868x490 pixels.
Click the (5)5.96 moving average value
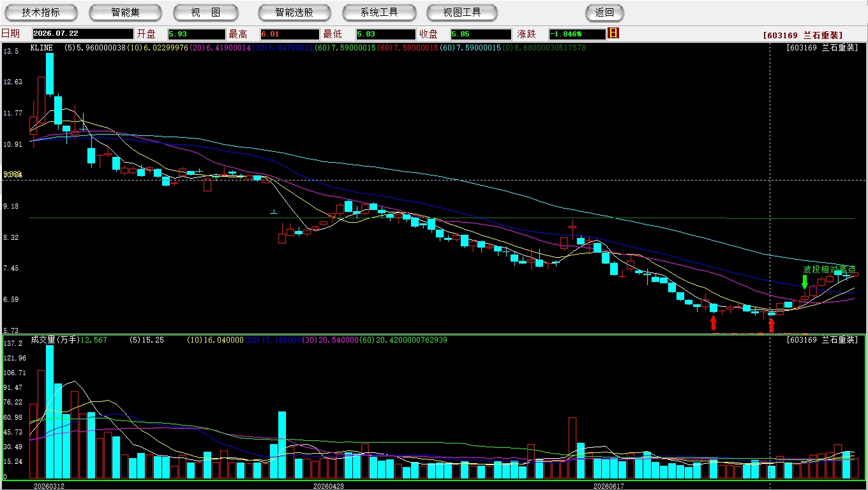(x=95, y=48)
